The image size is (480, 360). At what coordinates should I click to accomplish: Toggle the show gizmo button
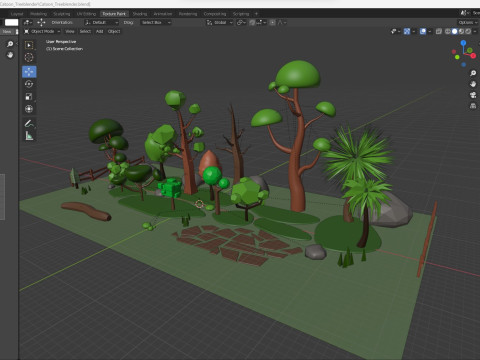coord(407,31)
